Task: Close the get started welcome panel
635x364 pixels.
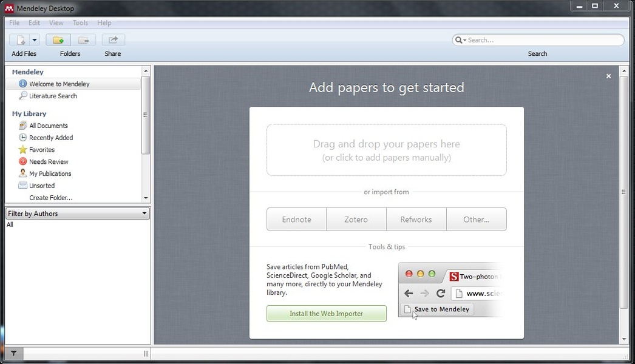Action: (608, 76)
